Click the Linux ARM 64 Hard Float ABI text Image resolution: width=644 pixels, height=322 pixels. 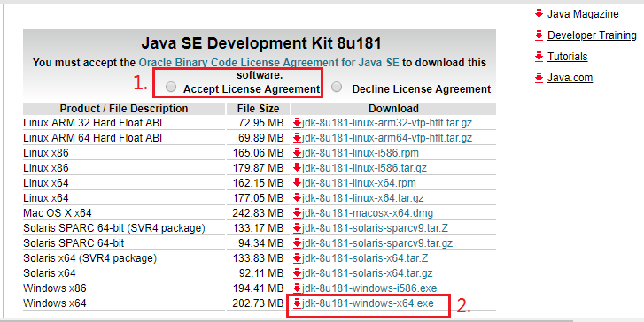(92, 138)
